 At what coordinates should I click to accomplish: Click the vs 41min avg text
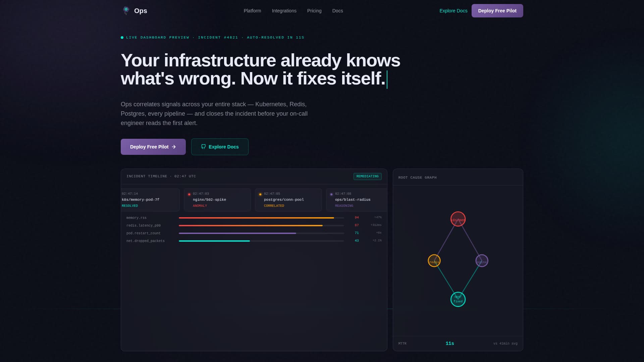pos(505,344)
